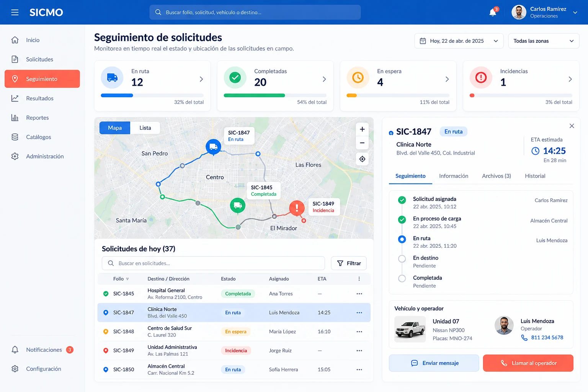The image size is (588, 392).
Task: Call phone number 811 234 5678
Action: [547, 338]
